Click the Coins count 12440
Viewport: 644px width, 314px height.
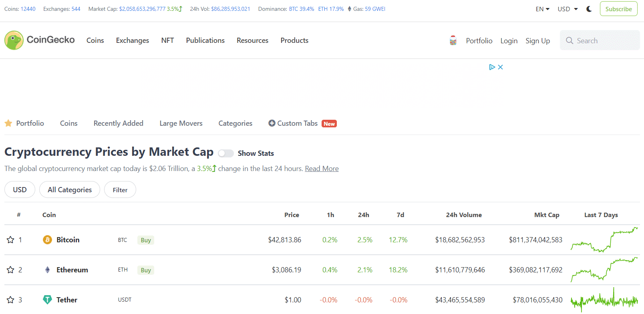coord(28,9)
